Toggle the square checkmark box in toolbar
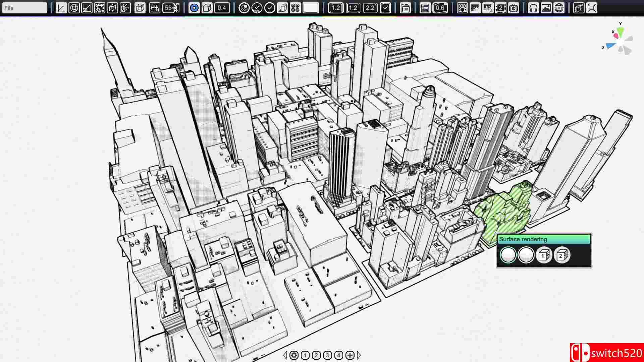 (385, 8)
